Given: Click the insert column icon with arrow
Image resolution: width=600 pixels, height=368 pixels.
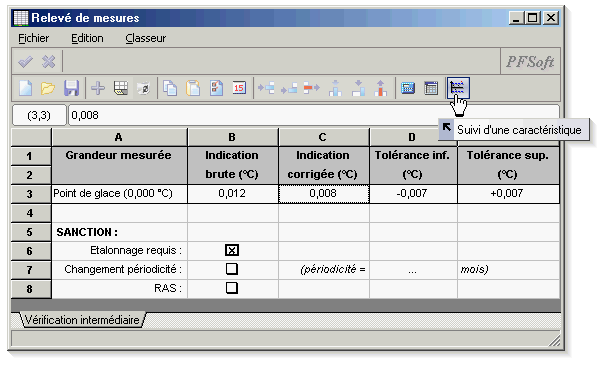Looking at the screenshot, I should coord(266,88).
